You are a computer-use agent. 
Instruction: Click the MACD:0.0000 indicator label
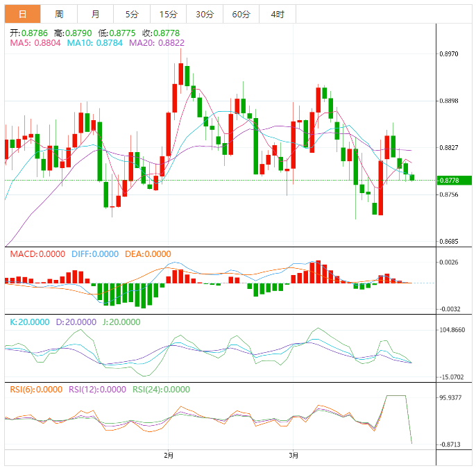click(37, 254)
